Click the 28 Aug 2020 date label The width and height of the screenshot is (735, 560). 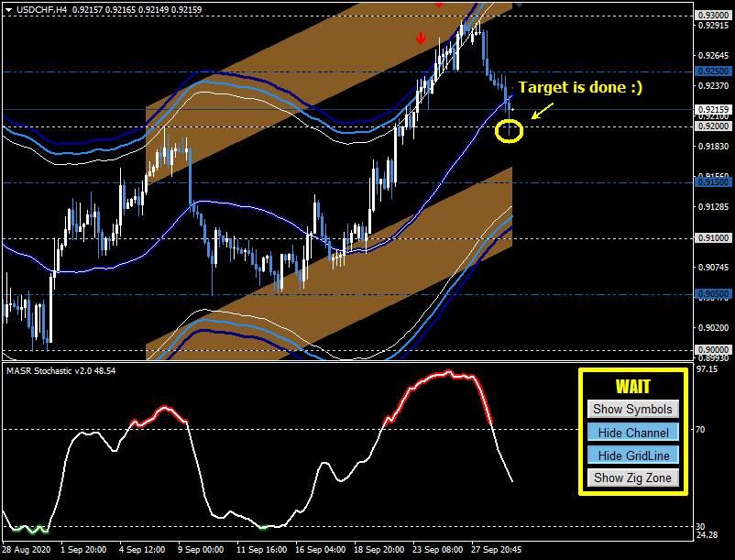click(27, 550)
